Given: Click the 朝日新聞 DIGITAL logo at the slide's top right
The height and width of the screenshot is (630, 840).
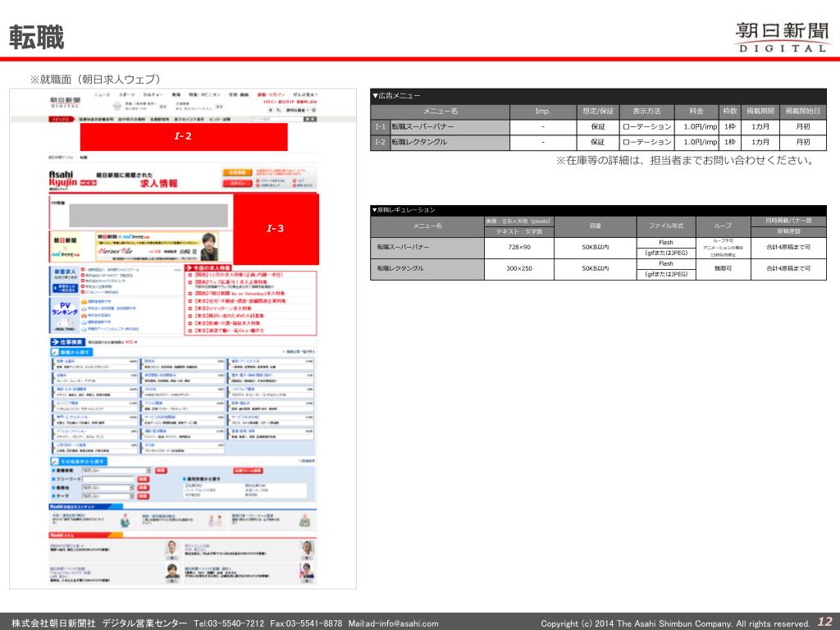Looking at the screenshot, I should point(782,37).
